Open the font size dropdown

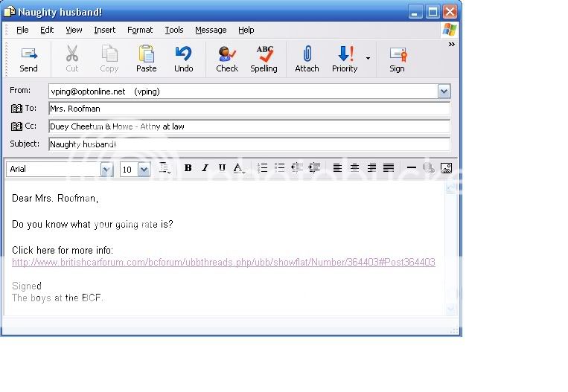[144, 170]
